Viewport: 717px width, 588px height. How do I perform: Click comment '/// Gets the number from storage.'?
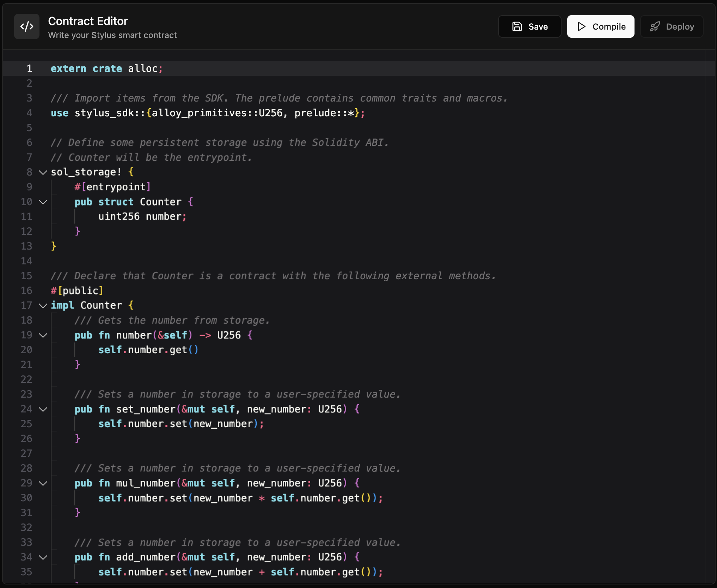pos(172,320)
